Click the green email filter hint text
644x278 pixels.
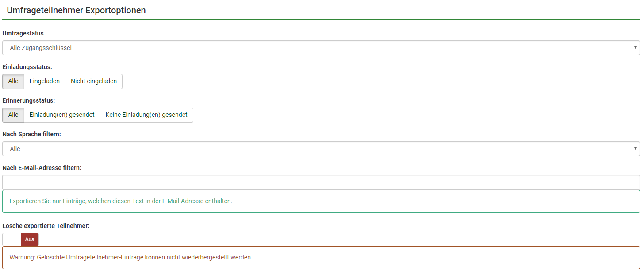[121, 201]
